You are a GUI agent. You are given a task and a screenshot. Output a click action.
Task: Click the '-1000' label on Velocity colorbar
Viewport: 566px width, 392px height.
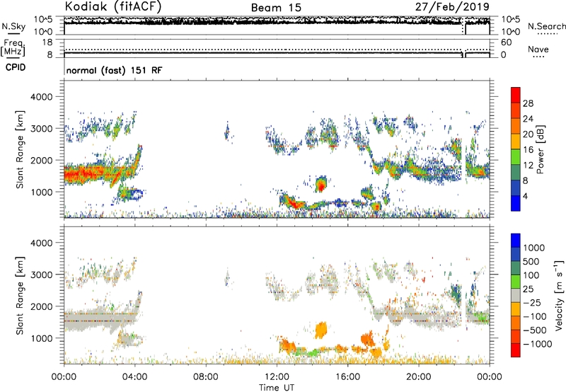538,344
